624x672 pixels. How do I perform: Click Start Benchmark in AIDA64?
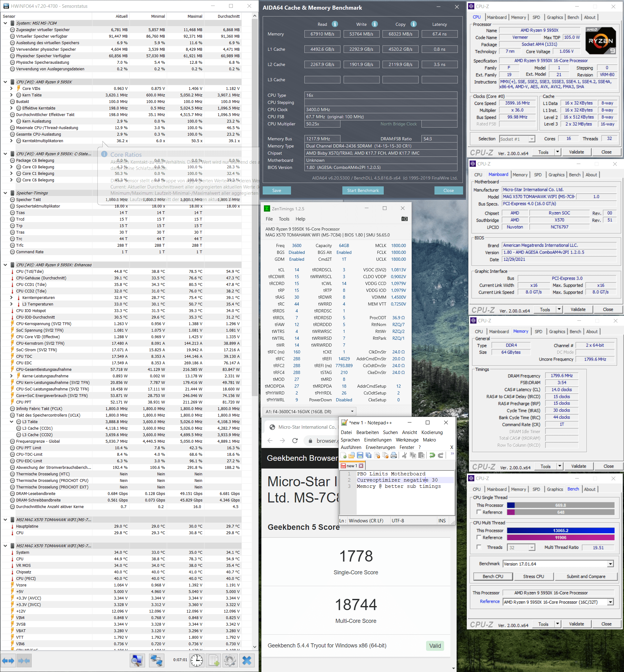(363, 190)
